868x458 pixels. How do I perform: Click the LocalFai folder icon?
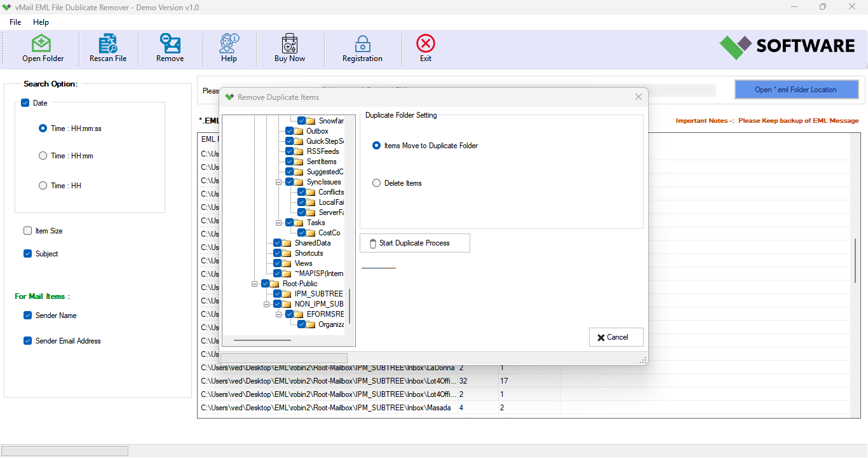click(x=311, y=202)
